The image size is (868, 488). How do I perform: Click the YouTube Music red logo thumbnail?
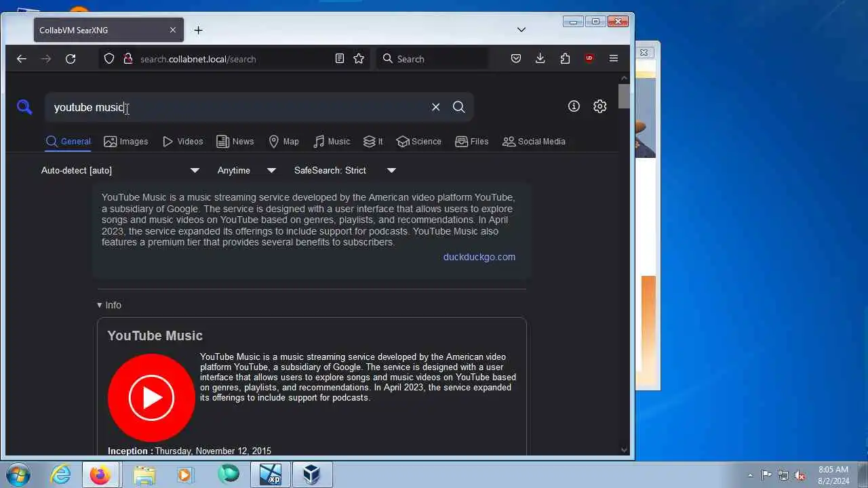[151, 398]
